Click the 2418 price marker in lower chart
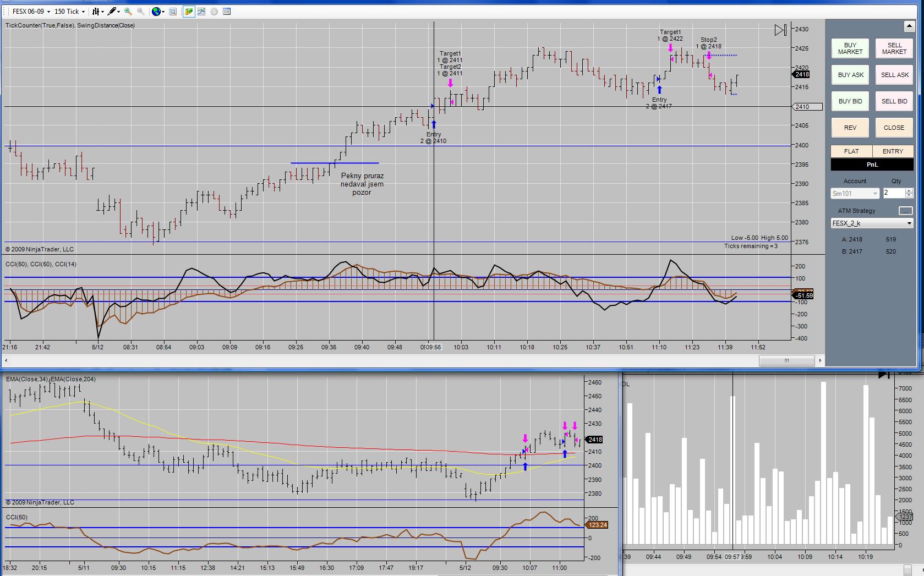 coord(595,440)
